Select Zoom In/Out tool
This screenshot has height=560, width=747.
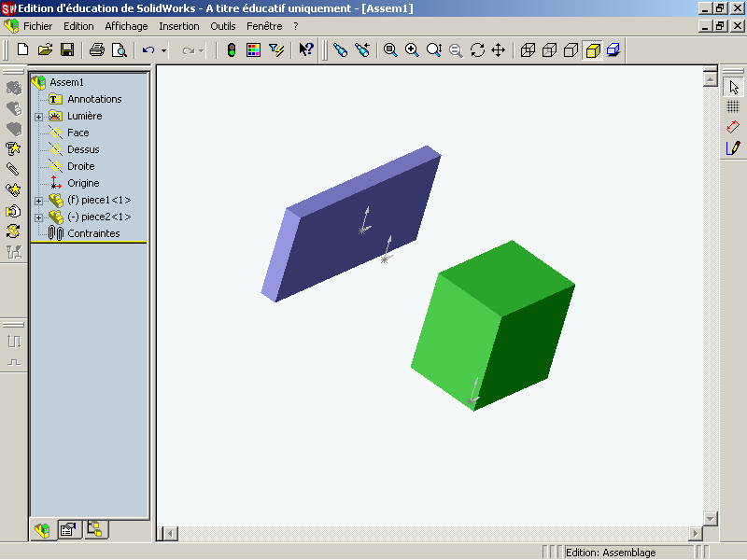coord(434,50)
